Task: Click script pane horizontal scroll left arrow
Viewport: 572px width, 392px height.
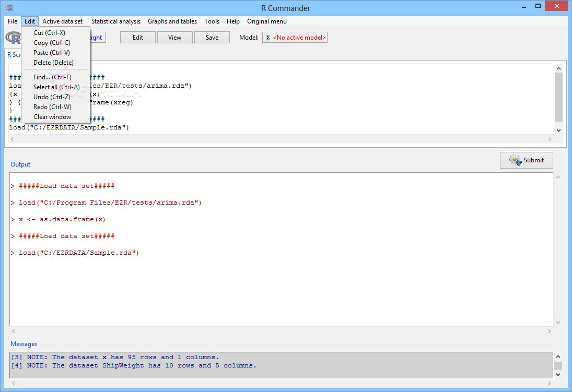Action: click(x=13, y=139)
